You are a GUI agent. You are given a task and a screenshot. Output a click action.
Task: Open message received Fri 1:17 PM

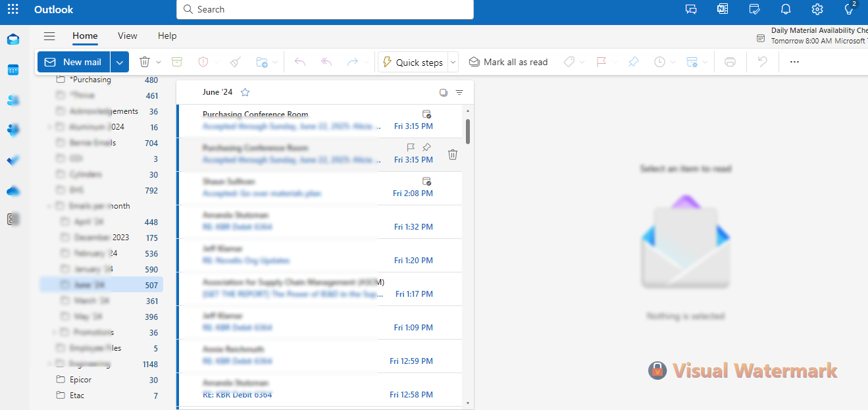tap(319, 289)
